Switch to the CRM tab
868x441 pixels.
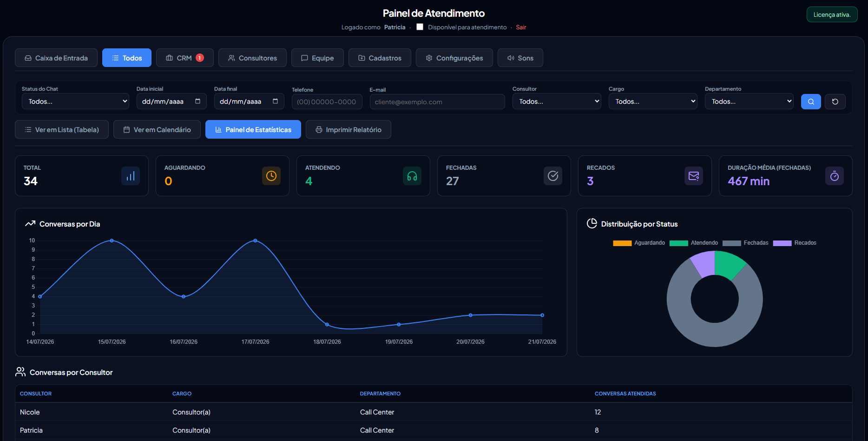point(185,58)
